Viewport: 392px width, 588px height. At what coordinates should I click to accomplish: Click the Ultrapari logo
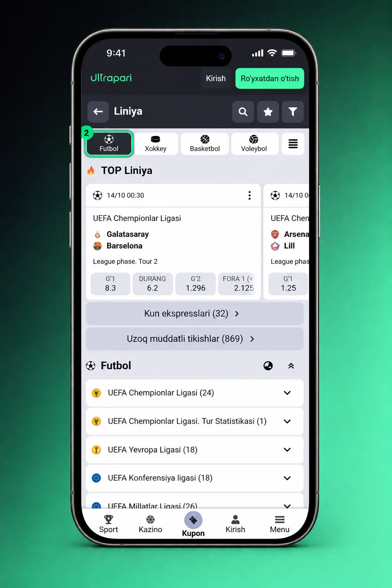point(111,78)
